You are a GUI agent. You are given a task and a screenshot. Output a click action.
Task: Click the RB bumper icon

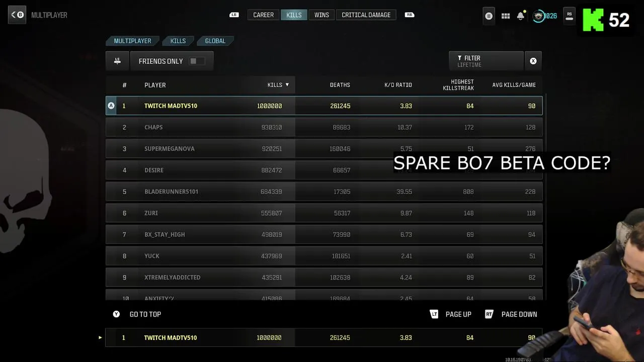coord(410,15)
